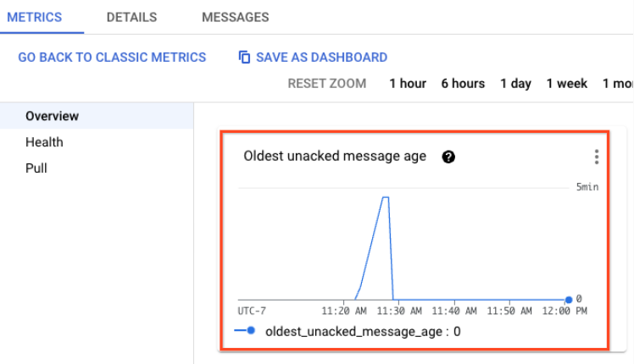This screenshot has width=634, height=364.
Task: Select the 1 day time range
Action: pyautogui.click(x=515, y=83)
